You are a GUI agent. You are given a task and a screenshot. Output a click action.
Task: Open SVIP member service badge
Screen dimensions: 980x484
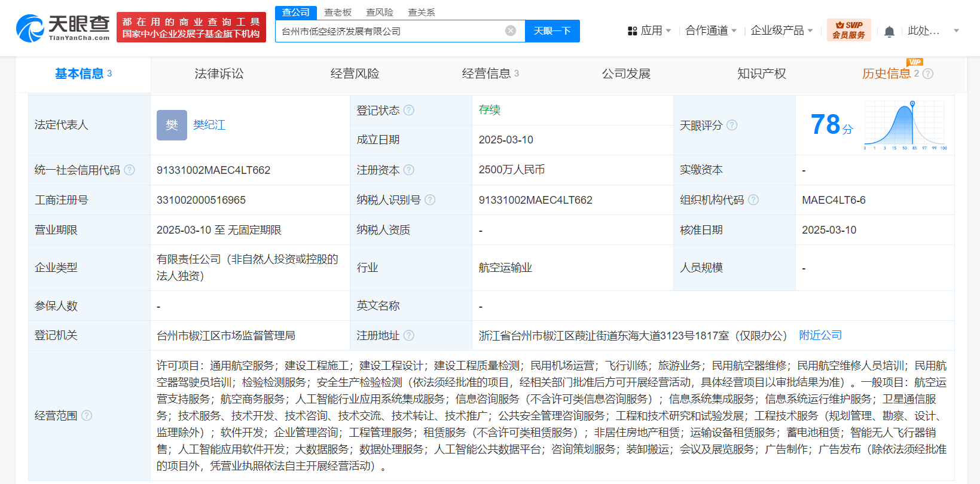click(x=848, y=30)
